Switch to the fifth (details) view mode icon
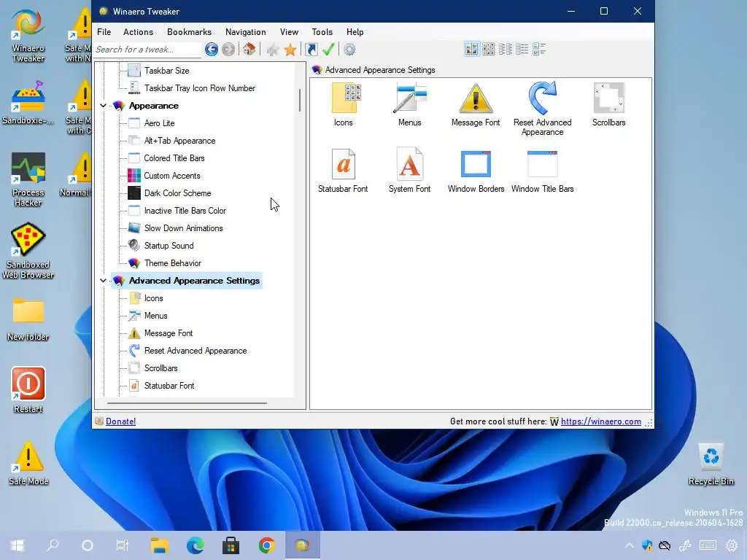Viewport: 747px width, 560px height. click(539, 49)
